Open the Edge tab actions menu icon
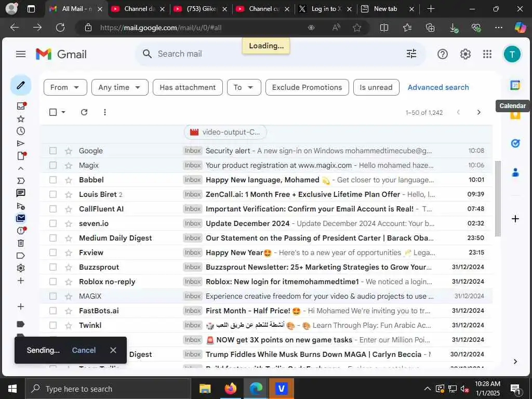The width and height of the screenshot is (532, 399). [x=31, y=9]
